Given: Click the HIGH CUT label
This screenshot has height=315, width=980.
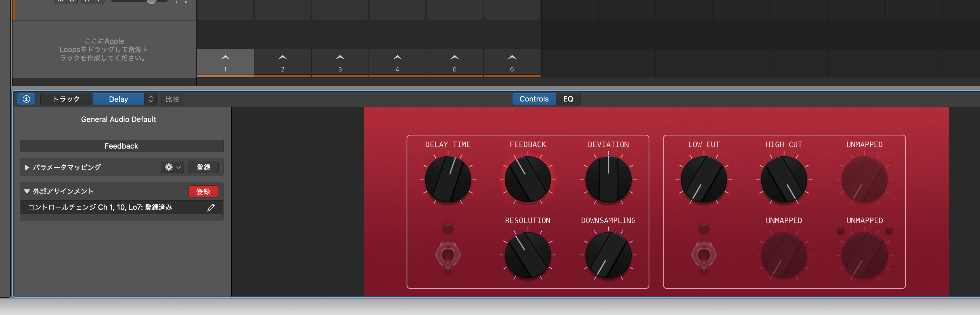Looking at the screenshot, I should 784,144.
